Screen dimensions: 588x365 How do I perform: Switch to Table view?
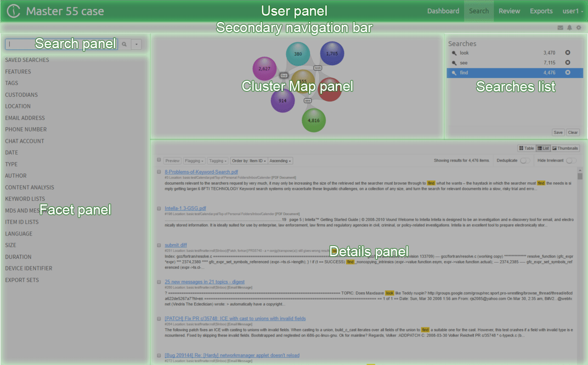(x=526, y=148)
